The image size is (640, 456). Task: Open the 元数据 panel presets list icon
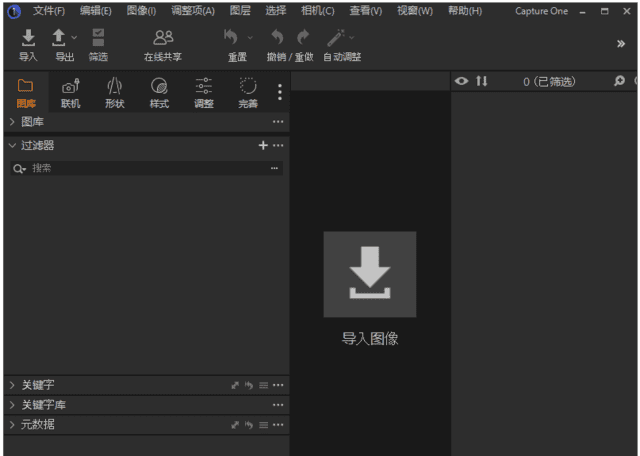point(264,425)
